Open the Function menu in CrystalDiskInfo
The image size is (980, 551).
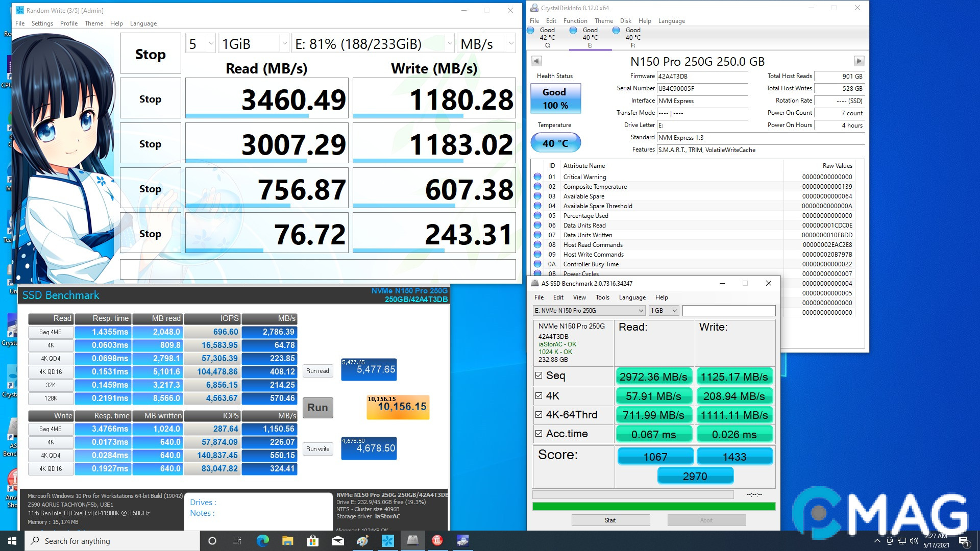tap(575, 21)
